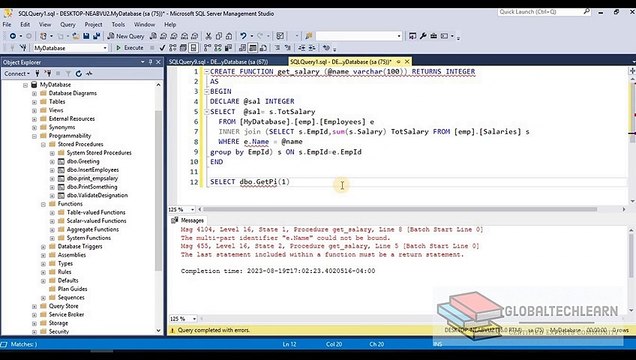
Task: Click the Open File folder icon
Action: [75, 36]
